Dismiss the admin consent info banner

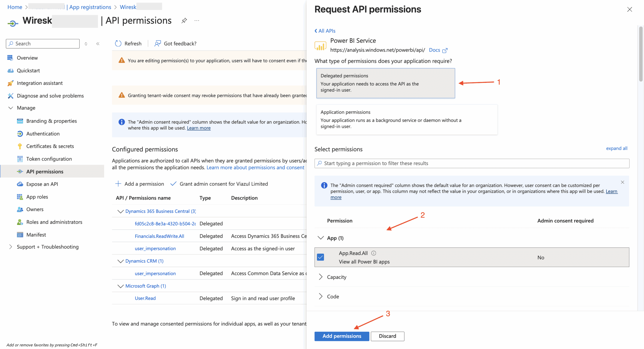[622, 182]
